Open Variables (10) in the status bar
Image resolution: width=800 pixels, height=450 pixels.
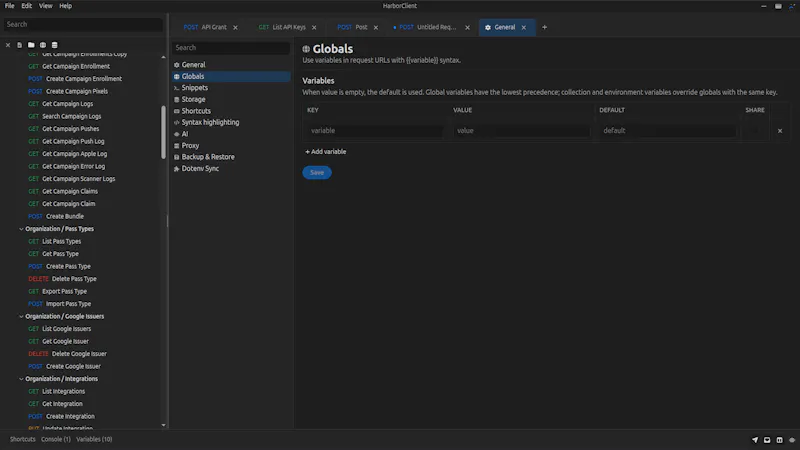(94, 439)
